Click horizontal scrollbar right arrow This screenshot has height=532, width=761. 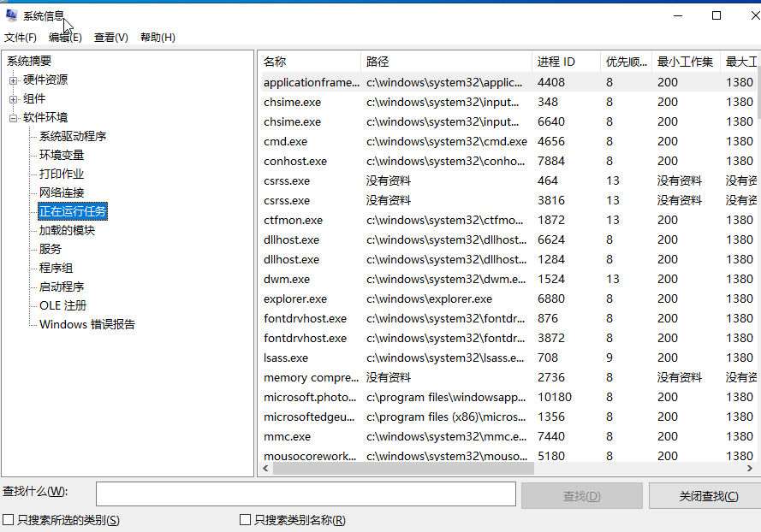(x=750, y=469)
